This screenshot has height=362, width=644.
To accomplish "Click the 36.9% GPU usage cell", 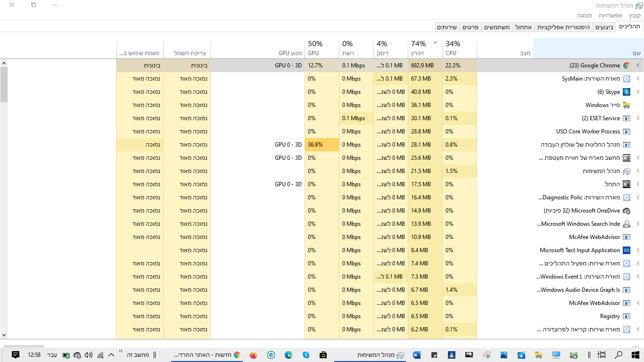I will pyautogui.click(x=322, y=145).
